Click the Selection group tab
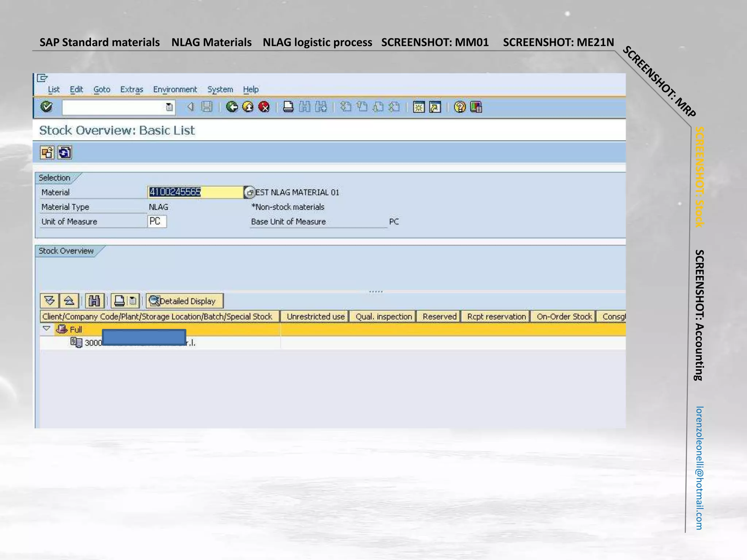Image resolution: width=747 pixels, height=560 pixels. (x=54, y=178)
